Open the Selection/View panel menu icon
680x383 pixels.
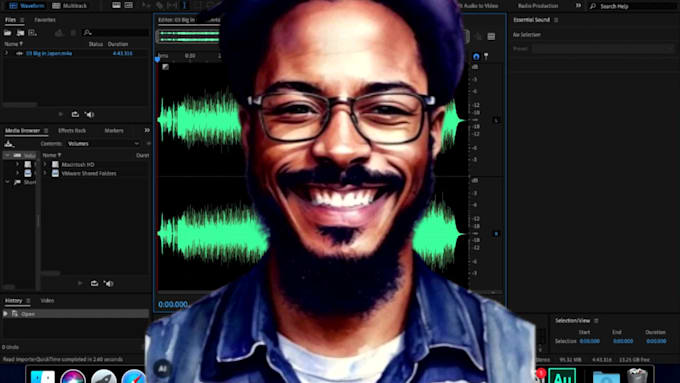coord(596,321)
